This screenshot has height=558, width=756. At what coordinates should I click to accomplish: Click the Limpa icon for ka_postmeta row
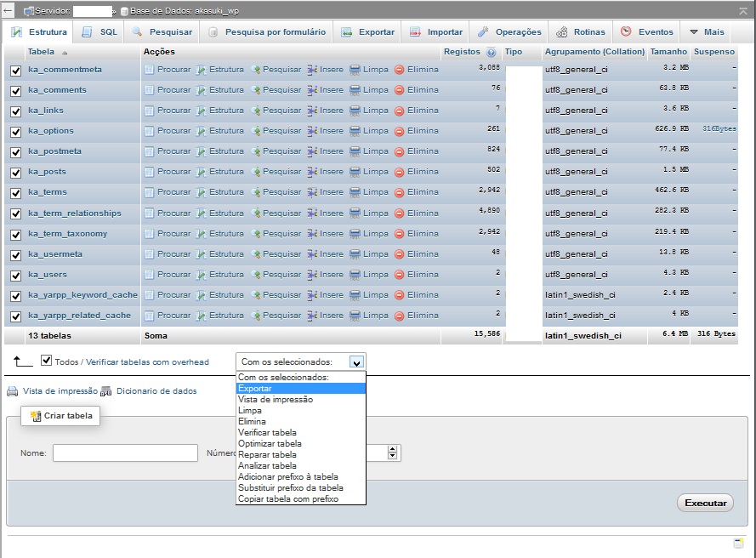point(355,151)
